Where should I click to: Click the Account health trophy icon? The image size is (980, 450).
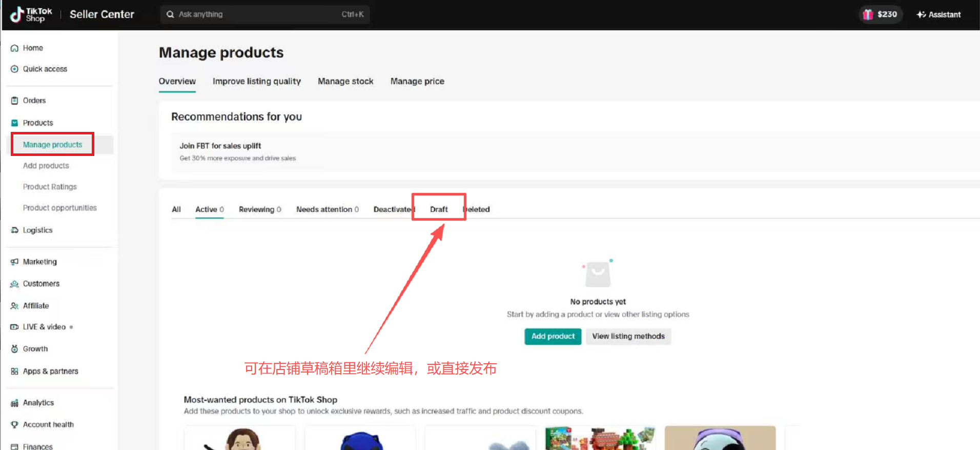point(14,425)
